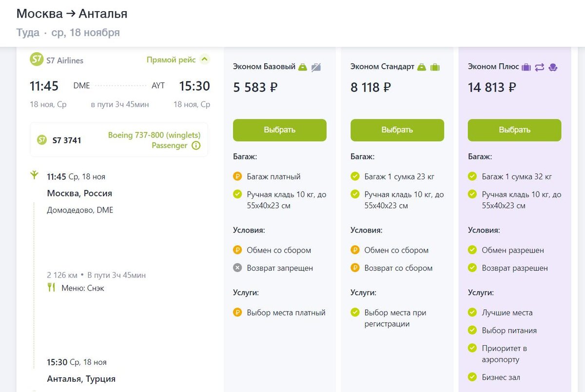Click the grey cross icon beside Возврат запрещен
This screenshot has width=585, height=392.
point(237,268)
